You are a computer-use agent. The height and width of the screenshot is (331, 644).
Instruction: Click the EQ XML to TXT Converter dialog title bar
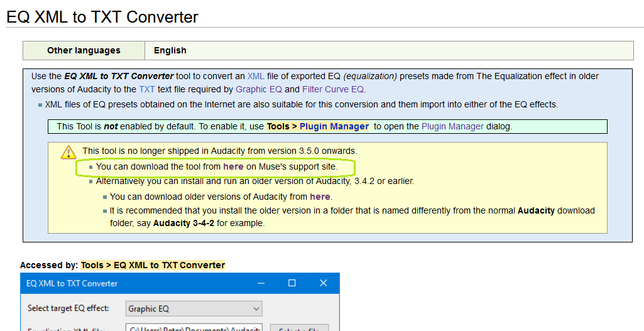tap(180, 283)
